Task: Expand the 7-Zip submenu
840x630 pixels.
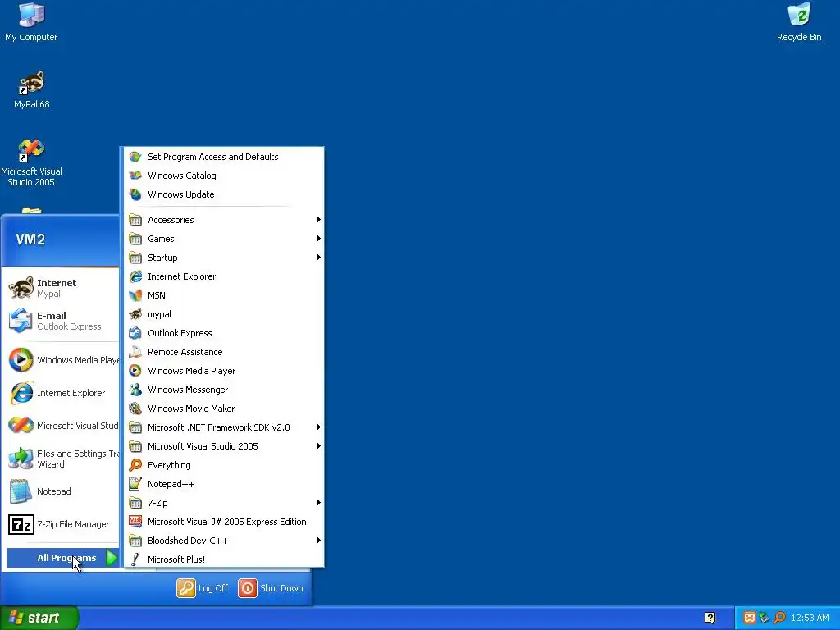Action: pyautogui.click(x=225, y=503)
